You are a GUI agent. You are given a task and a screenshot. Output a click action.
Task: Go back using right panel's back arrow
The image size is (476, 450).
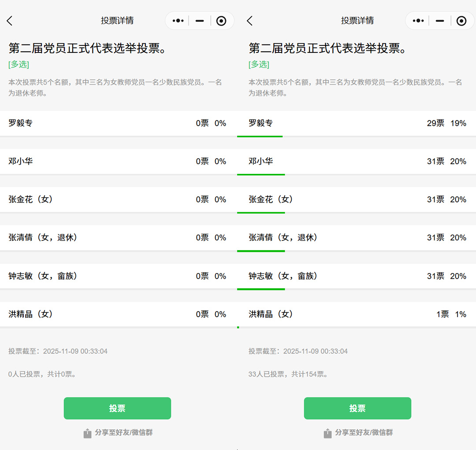(250, 21)
